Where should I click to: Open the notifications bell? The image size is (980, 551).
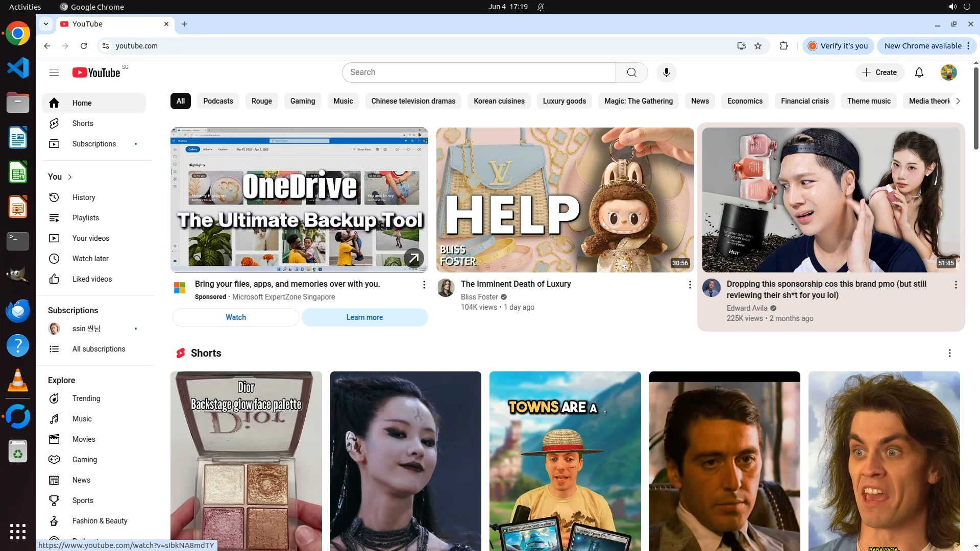(919, 72)
